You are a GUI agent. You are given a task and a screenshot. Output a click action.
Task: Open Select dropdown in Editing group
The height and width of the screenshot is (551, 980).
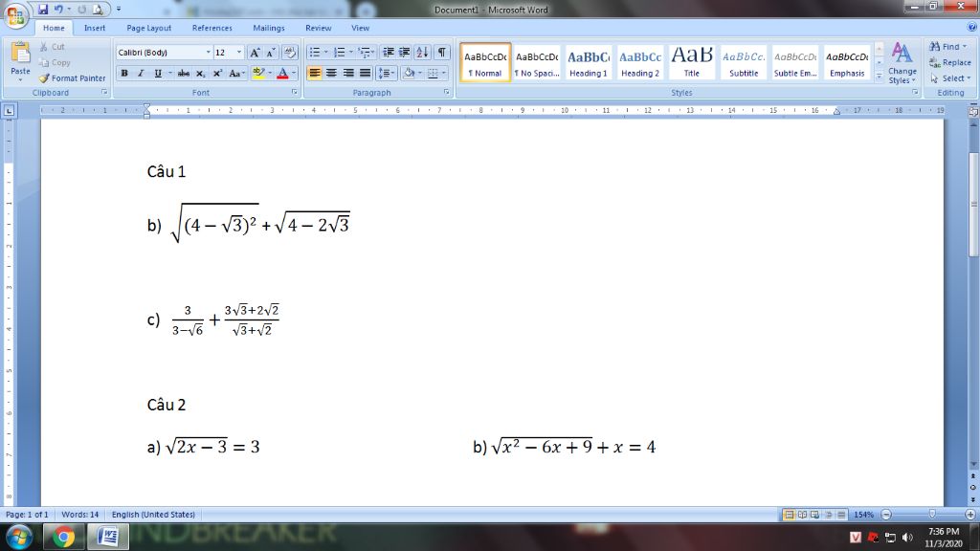950,78
